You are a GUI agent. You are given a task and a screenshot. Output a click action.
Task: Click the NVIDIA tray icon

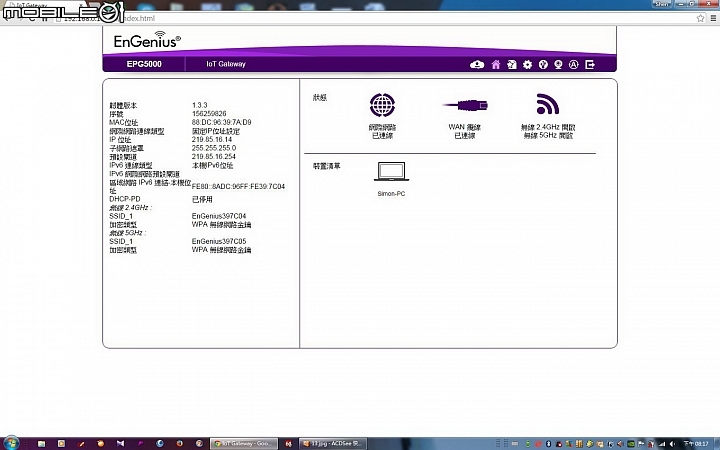click(631, 444)
